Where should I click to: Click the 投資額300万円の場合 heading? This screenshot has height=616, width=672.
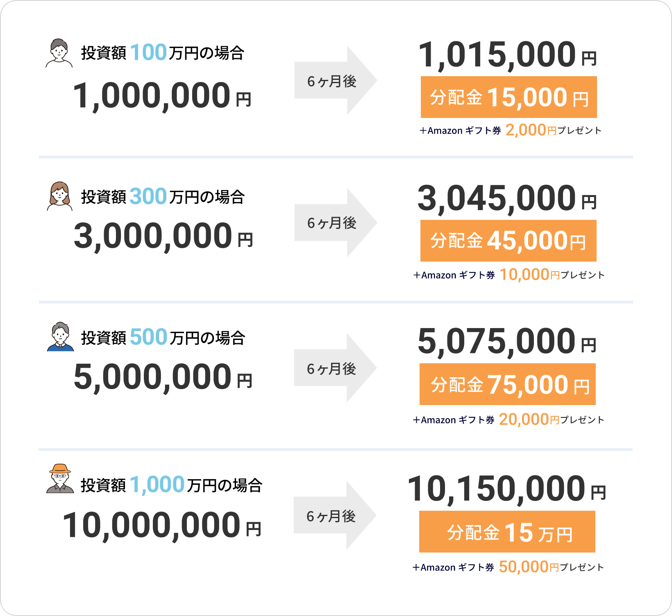163,197
